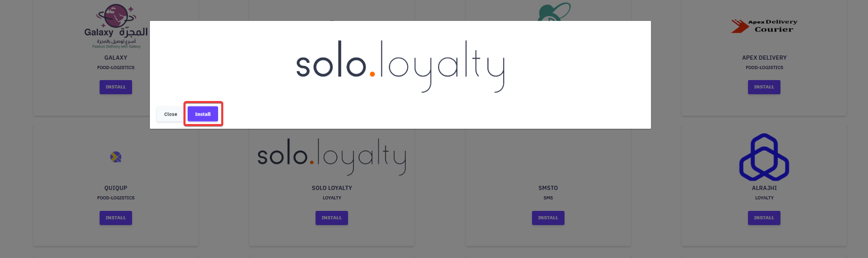Close the solo.loyalty dialog
This screenshot has height=258, width=868.
click(170, 114)
